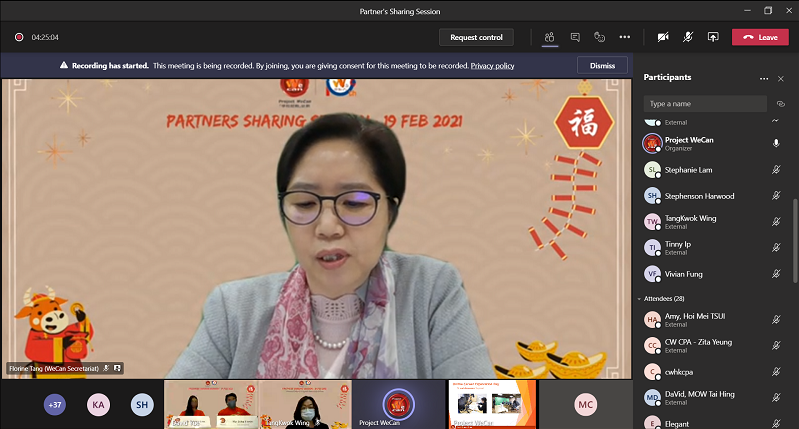Dismiss the recording notification
This screenshot has width=799, height=429.
602,65
